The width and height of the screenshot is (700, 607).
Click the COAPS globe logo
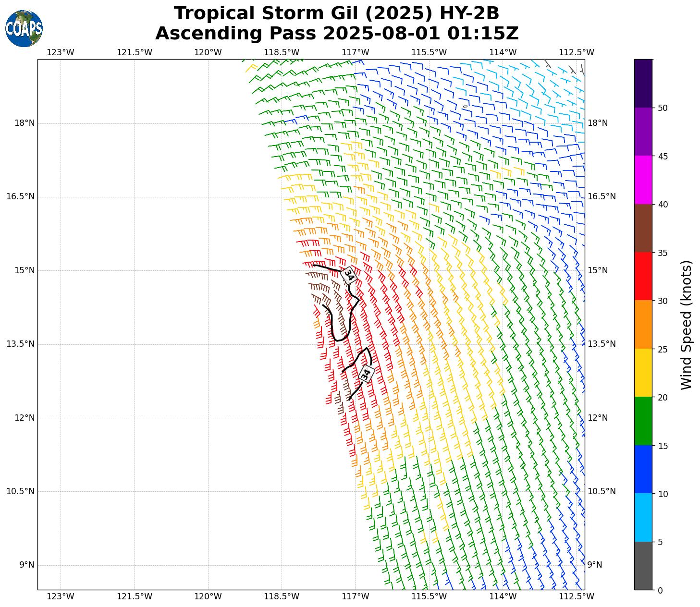coord(24,29)
